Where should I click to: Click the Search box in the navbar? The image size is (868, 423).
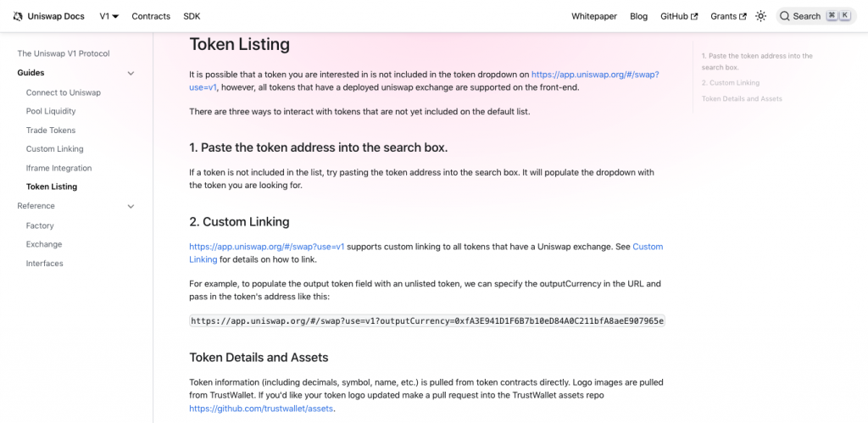[x=816, y=16]
